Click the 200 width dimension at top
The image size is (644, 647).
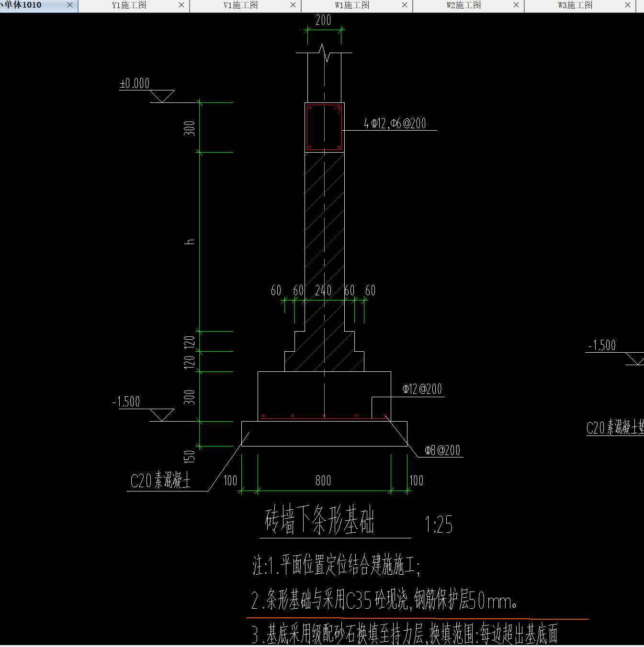pos(323,20)
